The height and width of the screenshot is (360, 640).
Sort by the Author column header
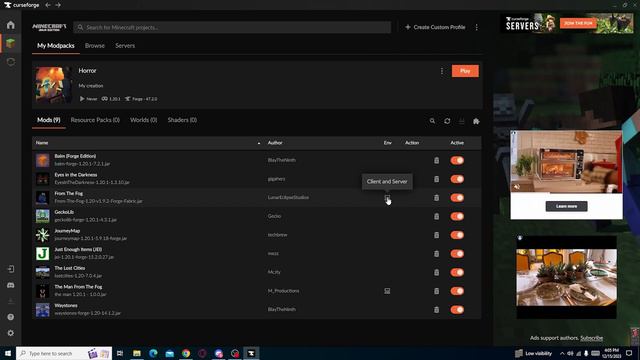[x=275, y=143]
